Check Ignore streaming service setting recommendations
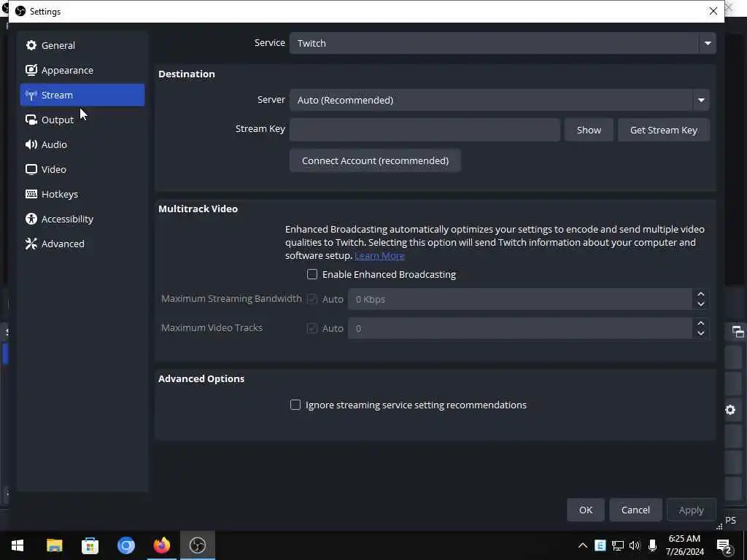The image size is (747, 560). pos(295,405)
